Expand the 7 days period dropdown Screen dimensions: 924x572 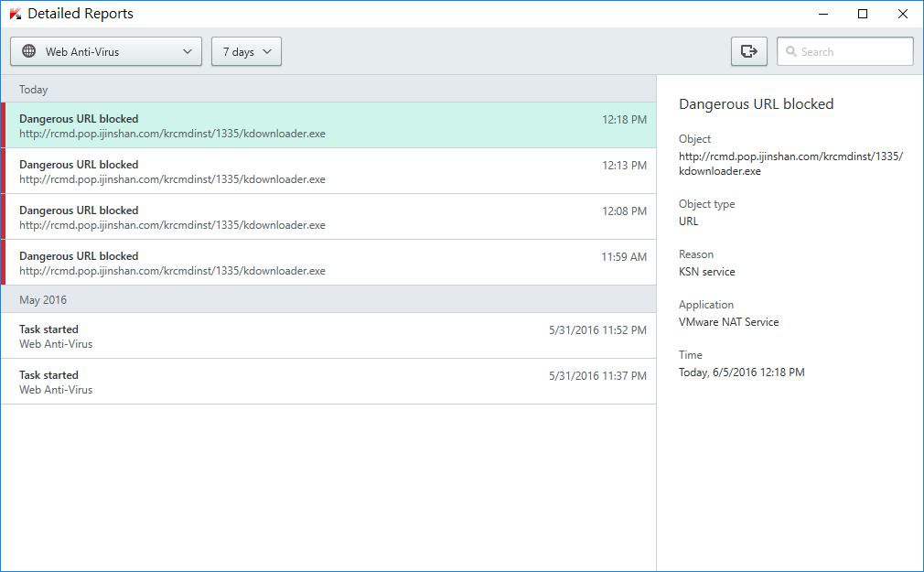click(246, 52)
